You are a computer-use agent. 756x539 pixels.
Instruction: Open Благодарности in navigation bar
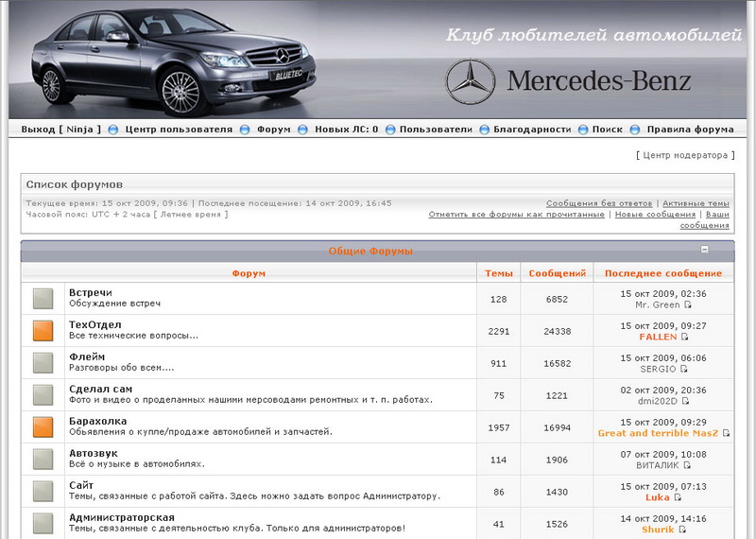532,130
